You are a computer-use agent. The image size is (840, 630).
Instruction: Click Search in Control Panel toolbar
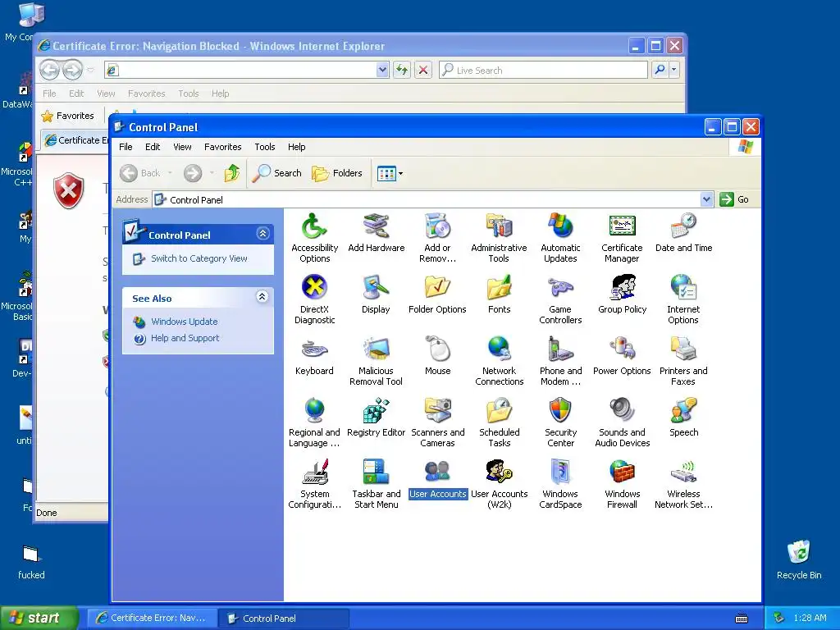pos(277,173)
